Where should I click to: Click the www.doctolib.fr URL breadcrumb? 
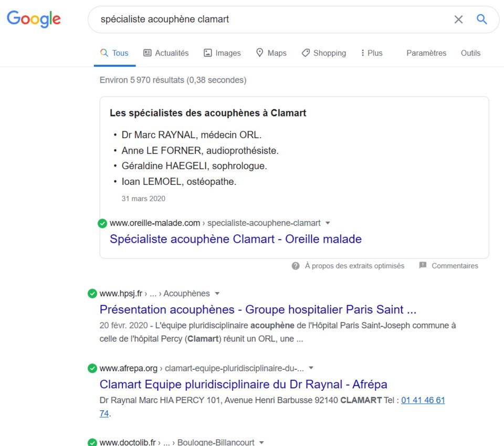click(x=177, y=442)
